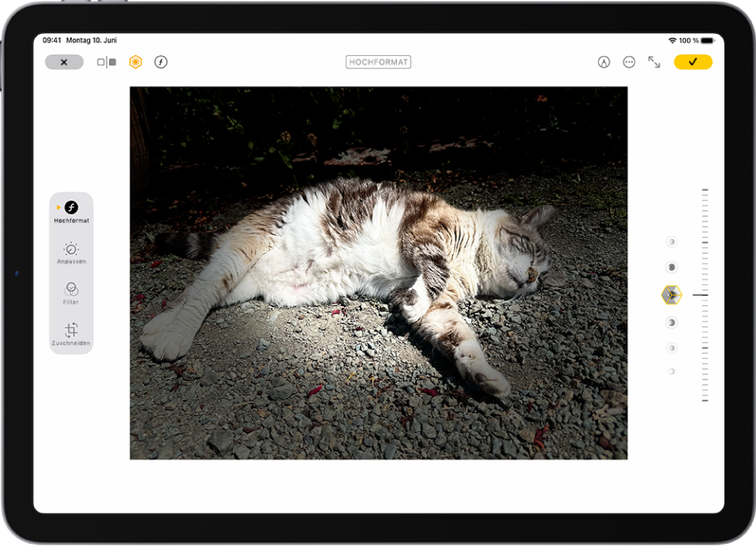Switch to the topmost lighting effect on the right
756x546 pixels.
point(672,241)
